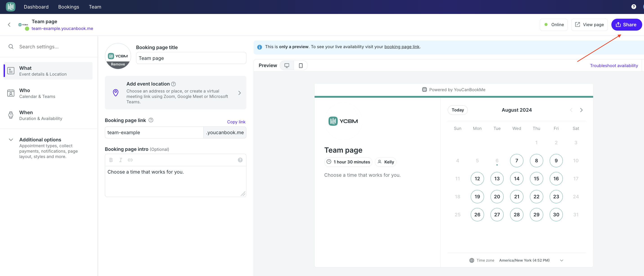Switch preview to mobile view
The height and width of the screenshot is (276, 644).
pos(301,66)
